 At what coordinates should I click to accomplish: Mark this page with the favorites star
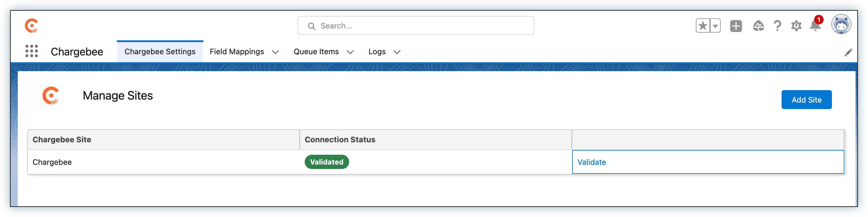[x=702, y=25]
